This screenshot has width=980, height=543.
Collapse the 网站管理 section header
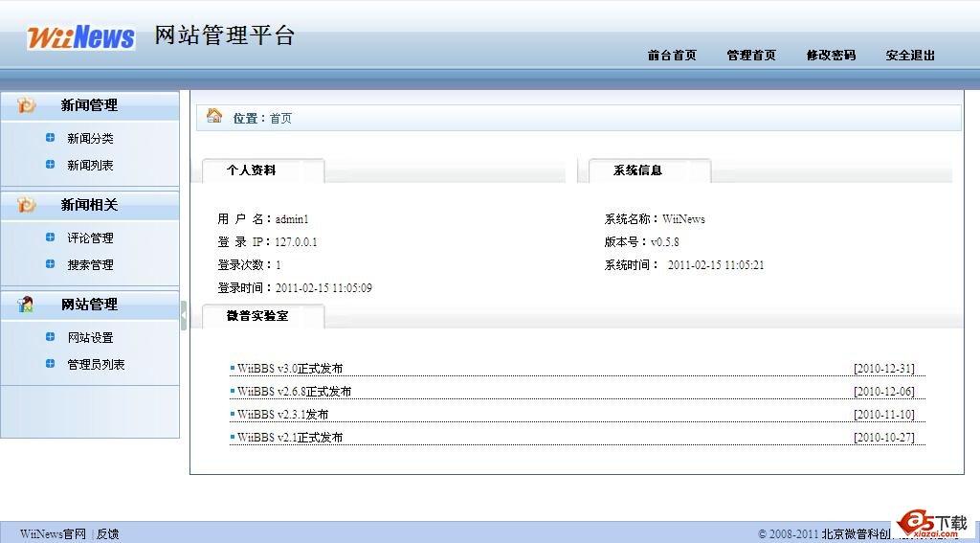coord(89,304)
